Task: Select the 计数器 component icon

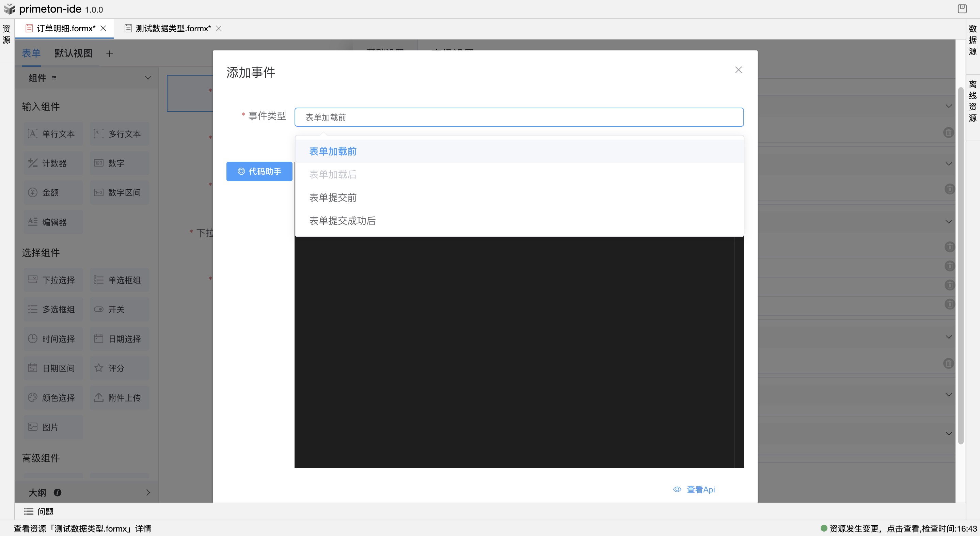Action: click(33, 163)
